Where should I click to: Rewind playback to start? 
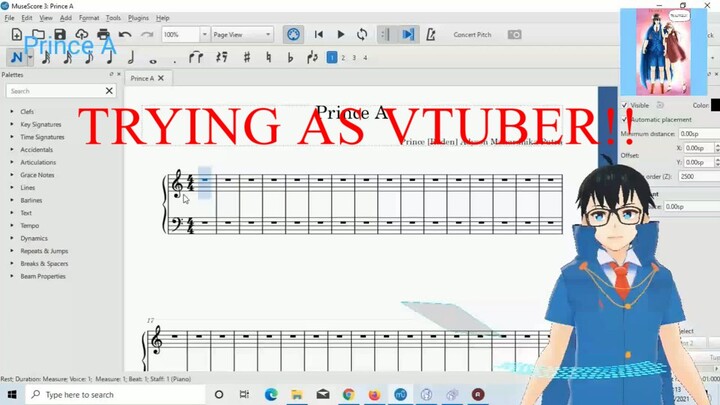pos(319,34)
